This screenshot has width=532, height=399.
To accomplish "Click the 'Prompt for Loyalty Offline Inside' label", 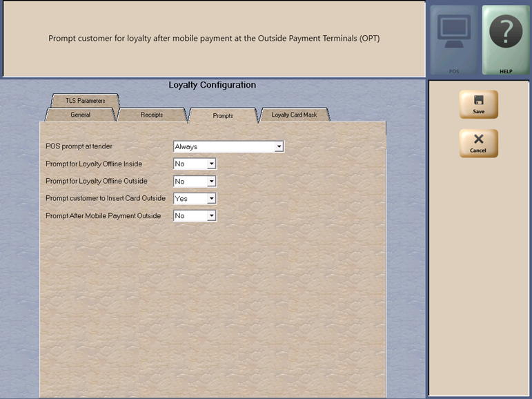I will click(95, 164).
